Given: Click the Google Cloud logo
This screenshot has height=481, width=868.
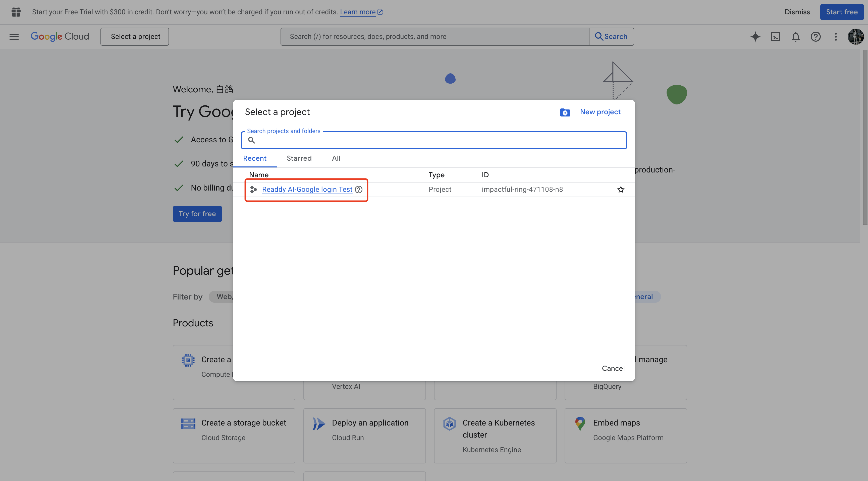Looking at the screenshot, I should (x=60, y=36).
